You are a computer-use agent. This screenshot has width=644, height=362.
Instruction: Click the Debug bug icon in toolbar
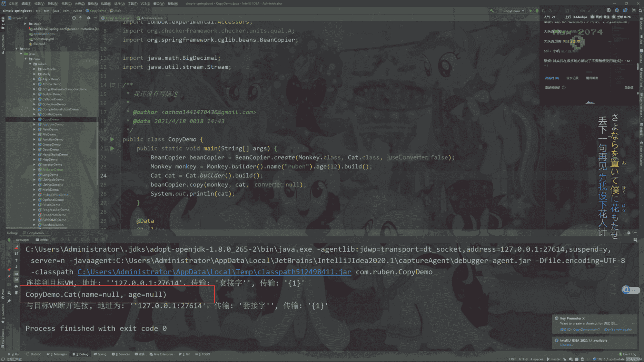(537, 11)
